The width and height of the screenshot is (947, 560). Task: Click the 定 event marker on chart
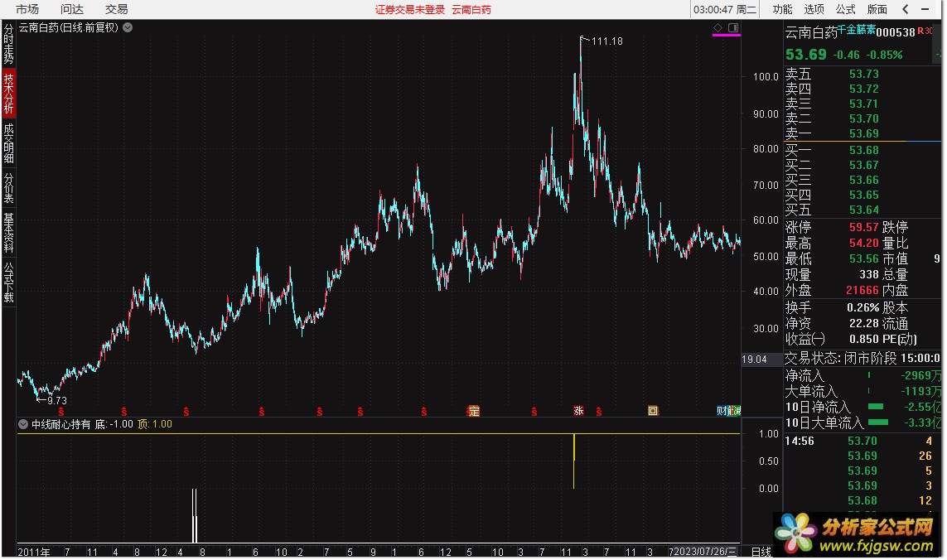[x=474, y=411]
